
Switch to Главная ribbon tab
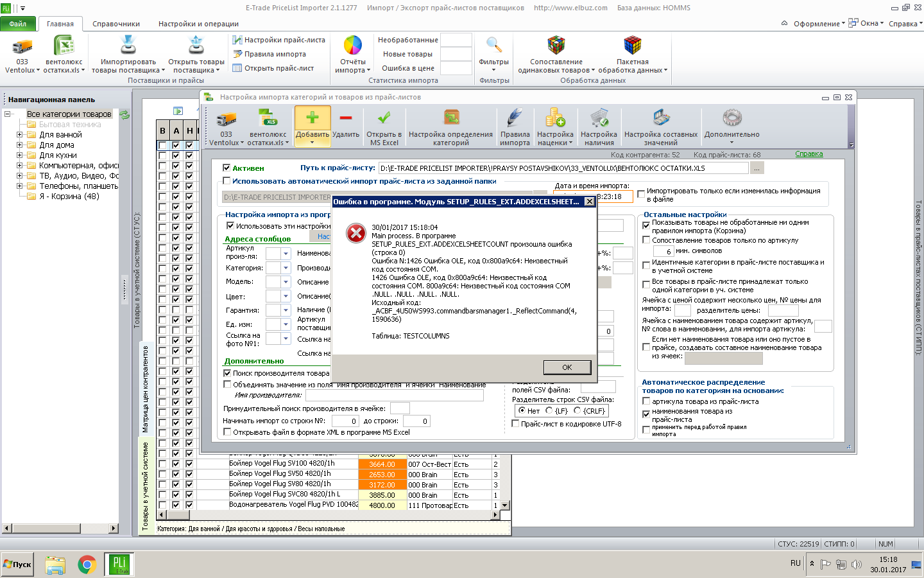[x=60, y=24]
